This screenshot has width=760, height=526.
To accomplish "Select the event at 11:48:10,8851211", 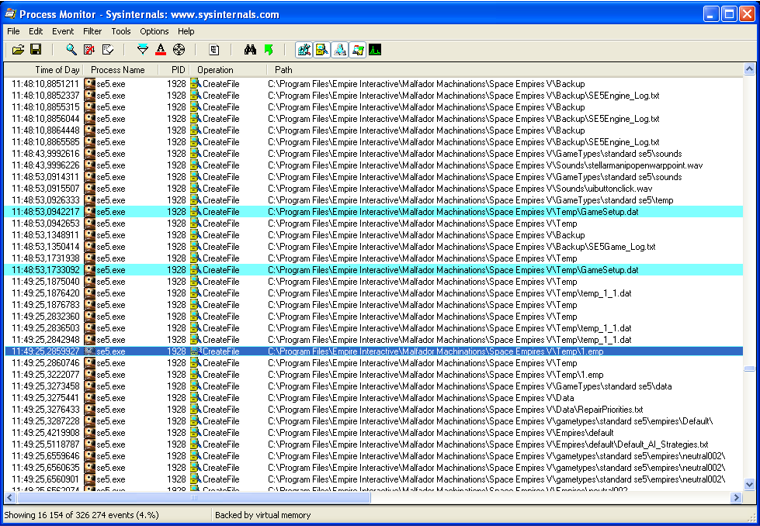I will [x=373, y=84].
